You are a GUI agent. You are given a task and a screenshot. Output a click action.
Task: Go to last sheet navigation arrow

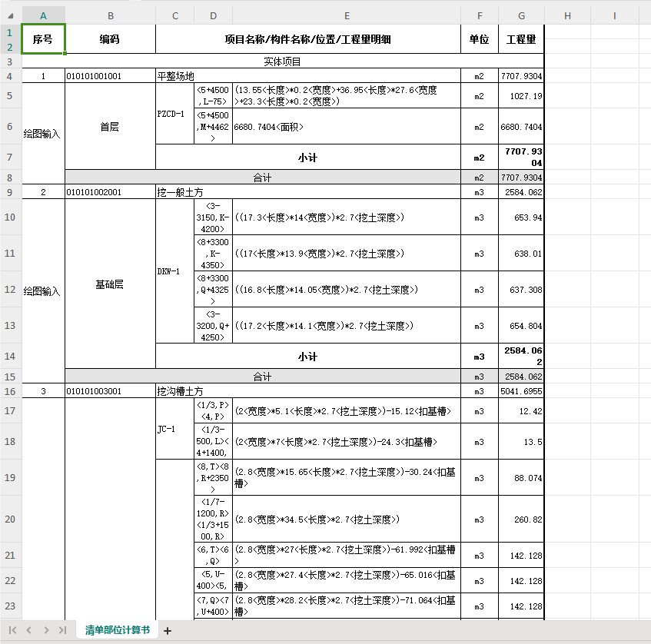pos(62,630)
